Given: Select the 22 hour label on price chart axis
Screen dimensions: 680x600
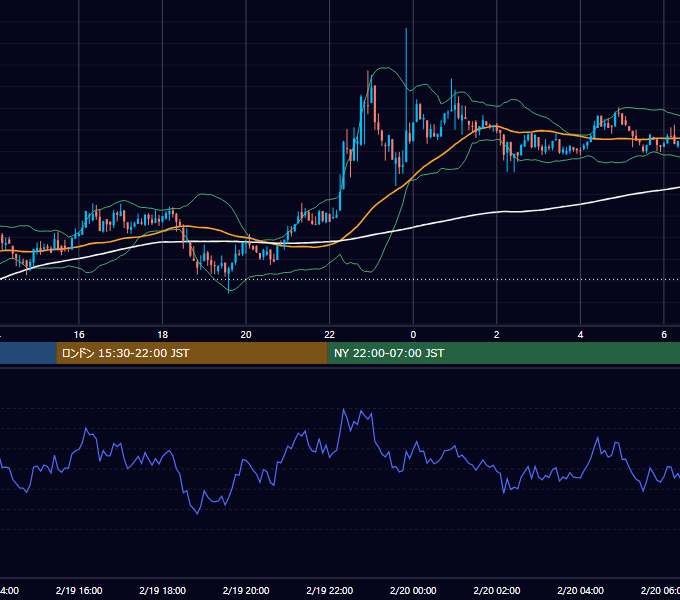Looking at the screenshot, I should point(330,335).
